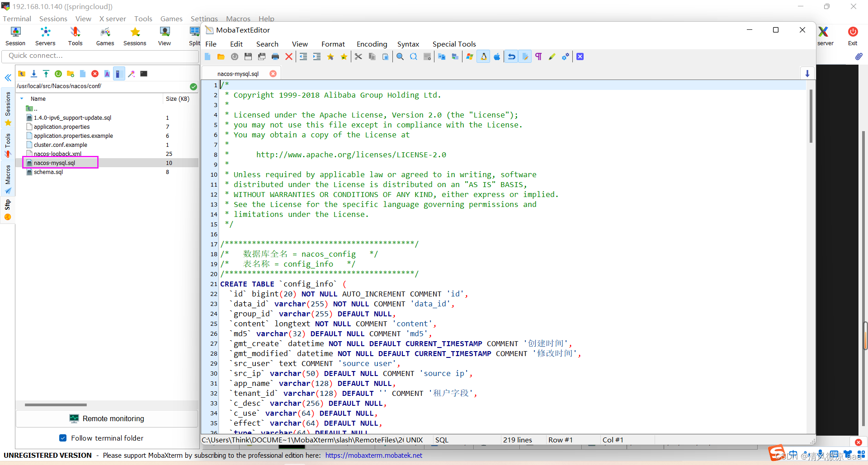Click the SFTP upload arrow icon
The width and height of the screenshot is (868, 465).
46,74
